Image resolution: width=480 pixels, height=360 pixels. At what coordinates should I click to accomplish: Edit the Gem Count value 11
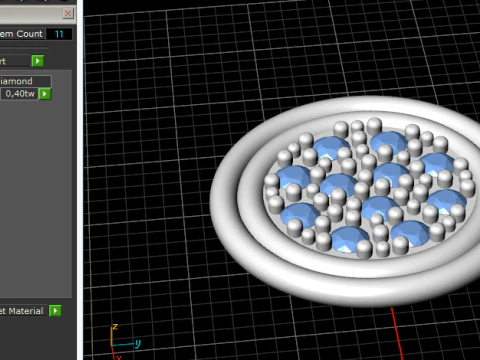pos(59,34)
